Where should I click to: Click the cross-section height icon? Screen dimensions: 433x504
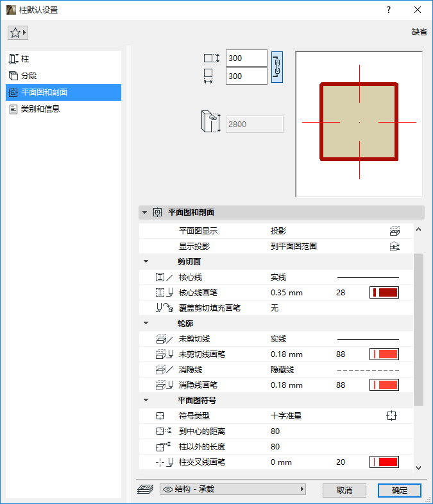click(212, 58)
